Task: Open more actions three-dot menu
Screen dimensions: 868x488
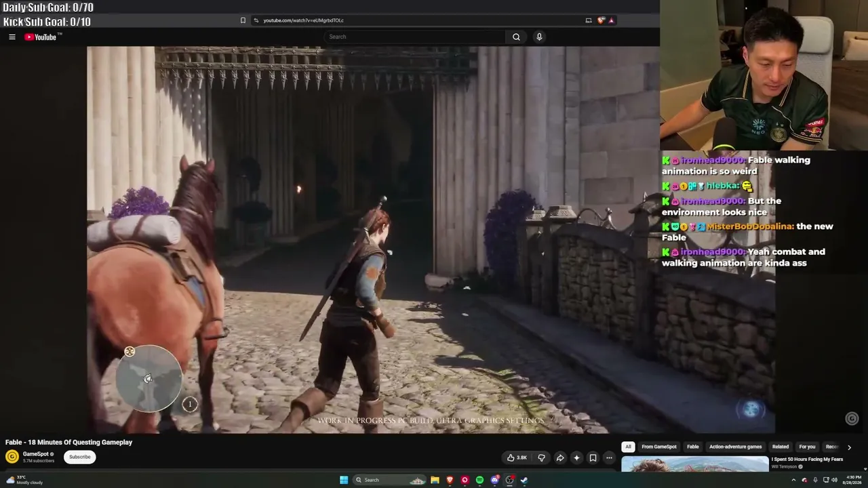Action: (609, 457)
